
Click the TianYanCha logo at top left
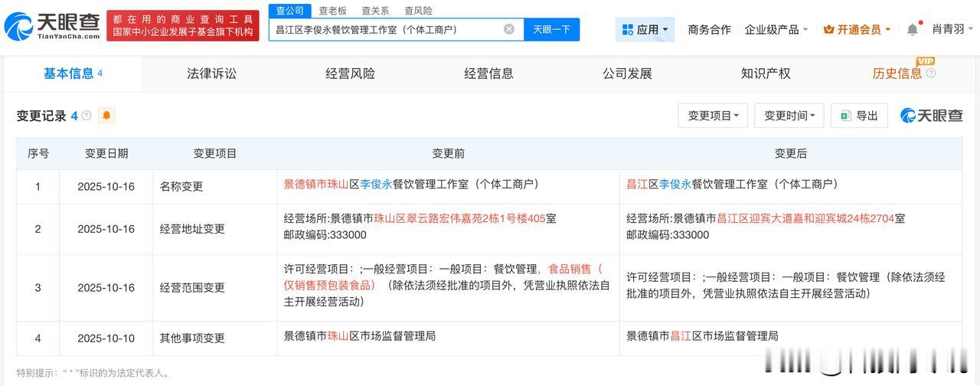tap(52, 26)
